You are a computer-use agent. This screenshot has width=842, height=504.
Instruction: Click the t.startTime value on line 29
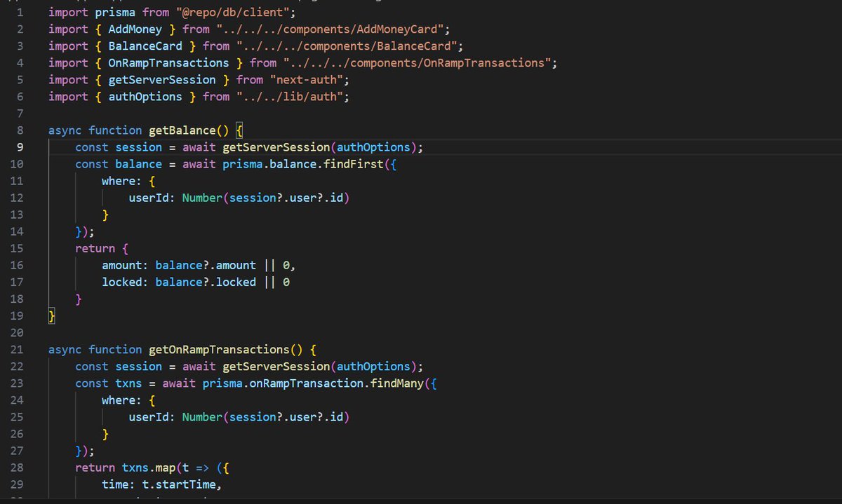179,484
